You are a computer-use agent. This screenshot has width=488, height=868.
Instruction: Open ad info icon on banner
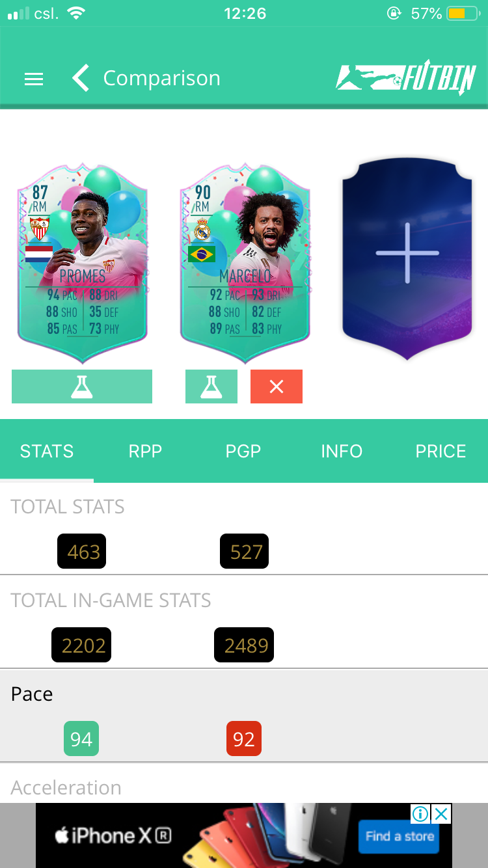pyautogui.click(x=421, y=814)
